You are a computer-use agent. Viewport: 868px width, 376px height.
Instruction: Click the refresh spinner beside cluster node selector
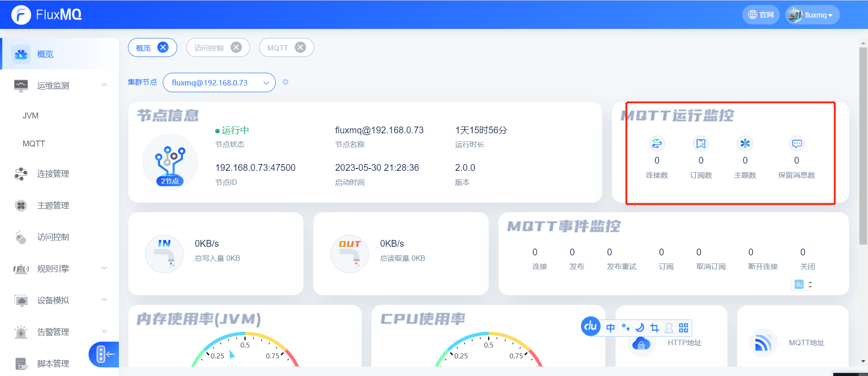tap(285, 82)
